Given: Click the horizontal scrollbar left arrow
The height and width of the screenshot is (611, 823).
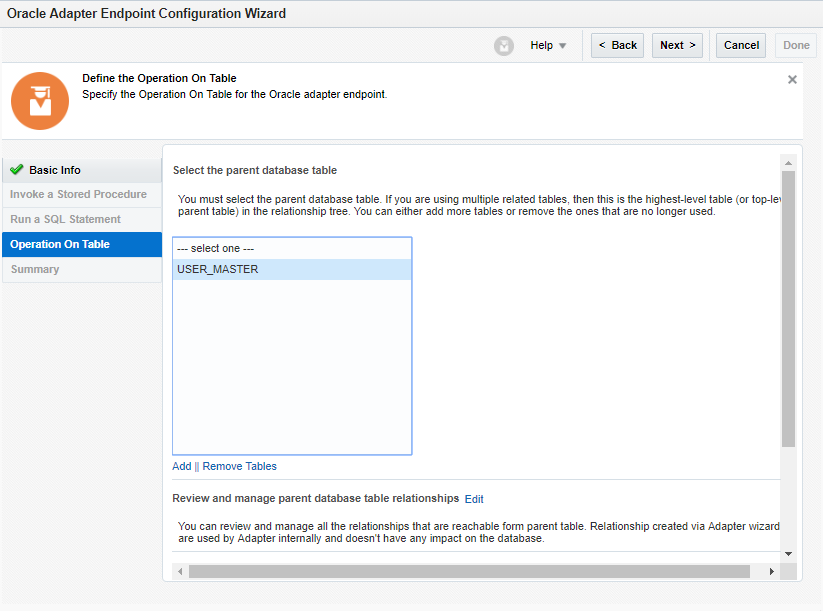Looking at the screenshot, I should tap(181, 572).
